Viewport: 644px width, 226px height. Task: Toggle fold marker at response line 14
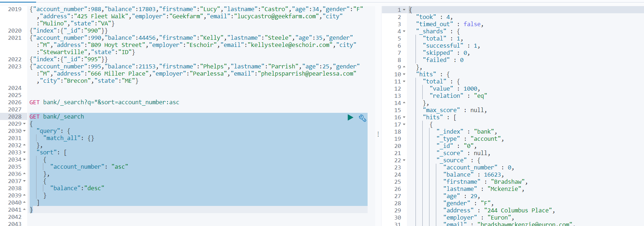[404, 103]
